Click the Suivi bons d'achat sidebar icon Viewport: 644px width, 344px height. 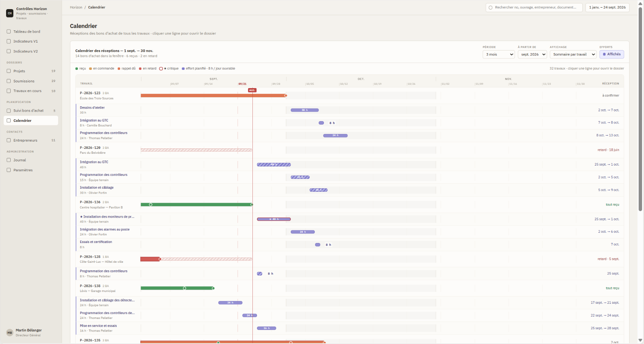[x=9, y=110]
